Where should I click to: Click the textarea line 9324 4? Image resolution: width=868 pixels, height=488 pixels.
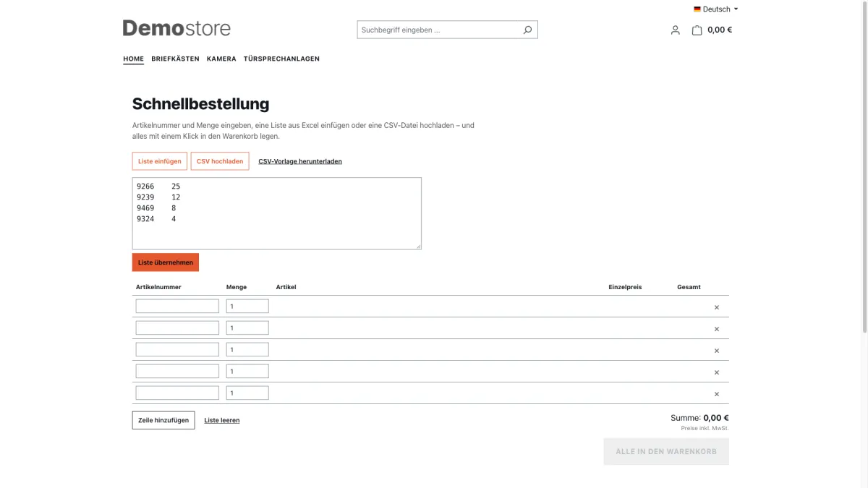click(x=156, y=219)
